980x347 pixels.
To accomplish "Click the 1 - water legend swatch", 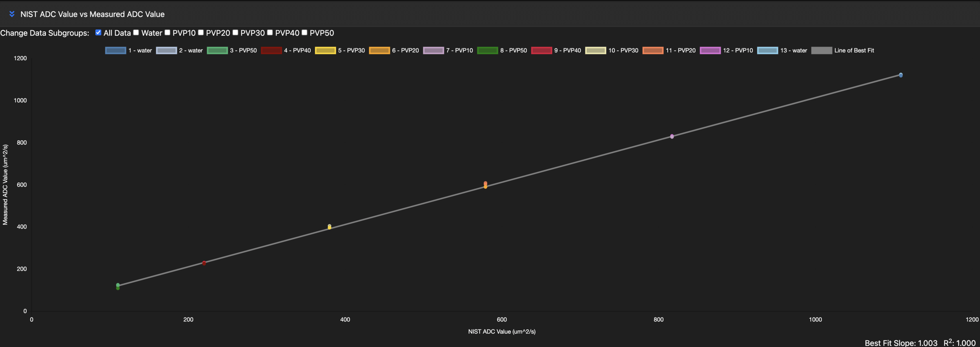I will pos(116,50).
